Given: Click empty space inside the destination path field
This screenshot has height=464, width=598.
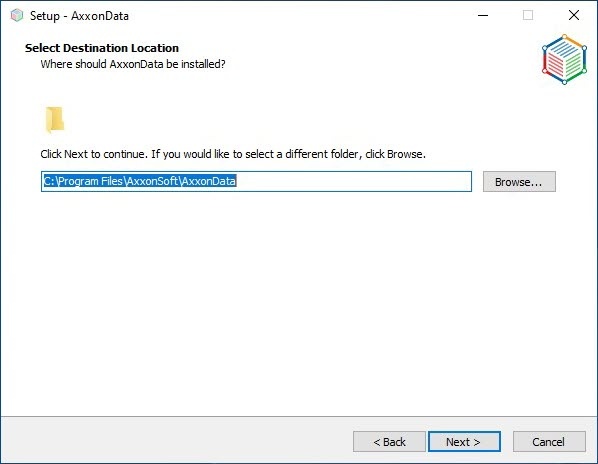Looking at the screenshot, I should (x=354, y=181).
